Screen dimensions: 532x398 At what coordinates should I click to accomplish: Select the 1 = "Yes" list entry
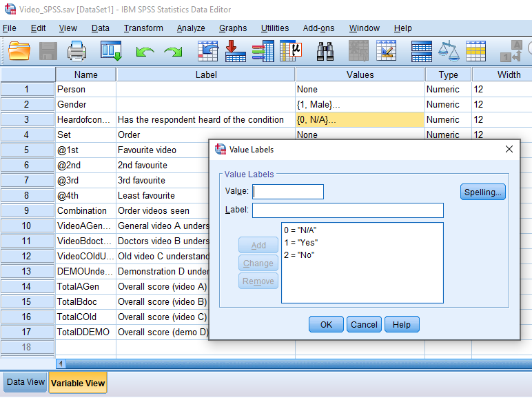[x=300, y=243]
